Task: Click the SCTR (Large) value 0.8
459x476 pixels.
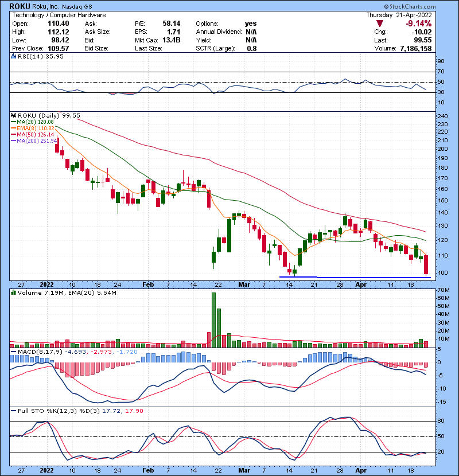Action: [x=252, y=49]
